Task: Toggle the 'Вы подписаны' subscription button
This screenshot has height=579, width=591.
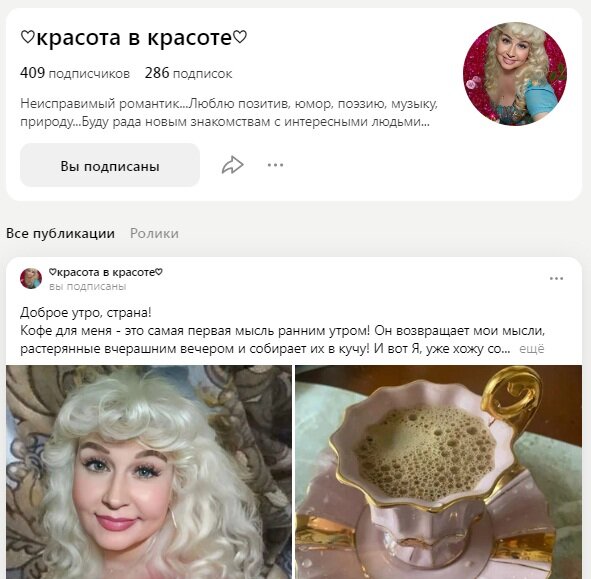Action: pos(110,165)
